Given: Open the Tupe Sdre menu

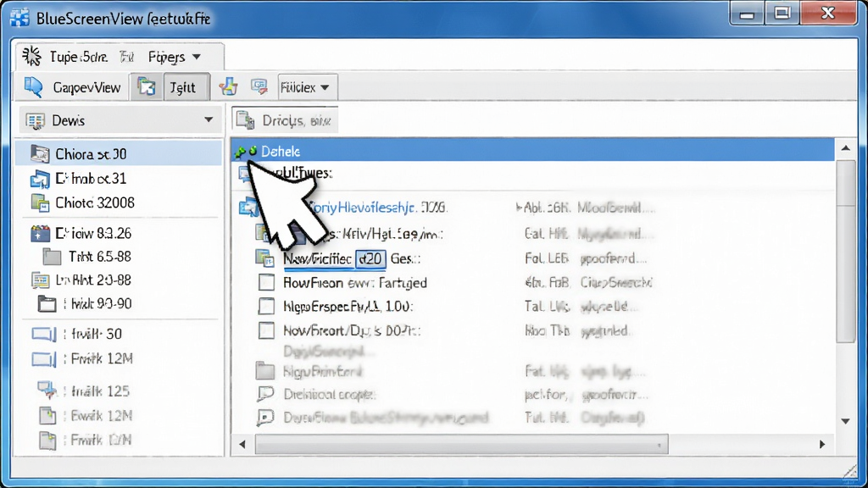Looking at the screenshot, I should pos(78,57).
